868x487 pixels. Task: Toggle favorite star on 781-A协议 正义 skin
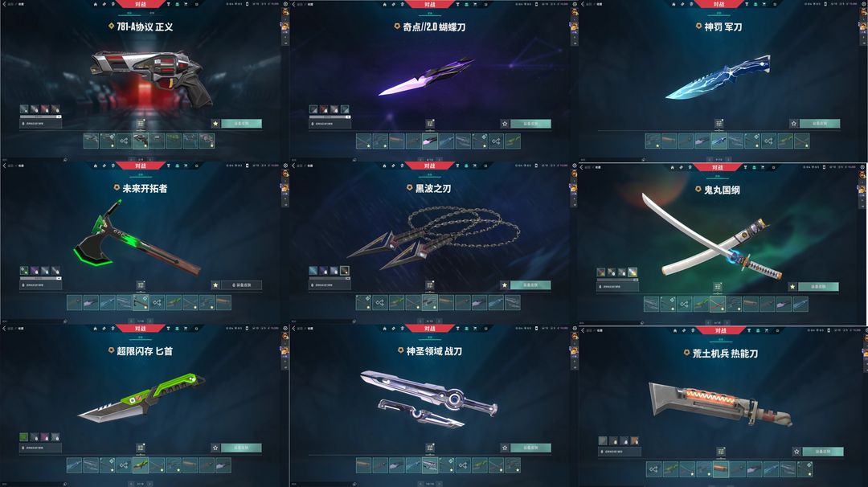coord(215,124)
